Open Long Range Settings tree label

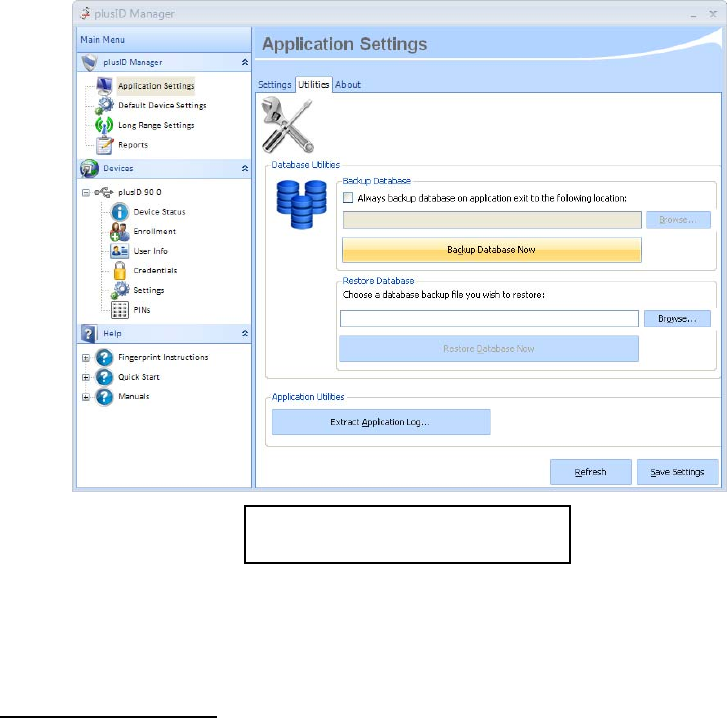tap(156, 125)
